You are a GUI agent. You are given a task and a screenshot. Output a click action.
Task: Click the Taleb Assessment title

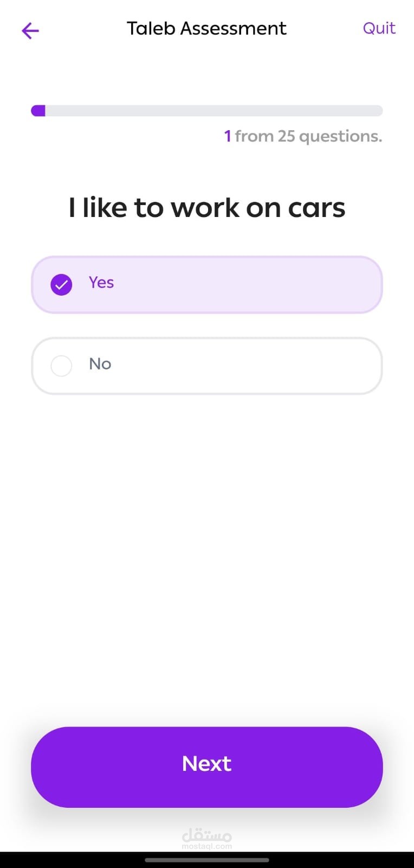[x=206, y=28]
